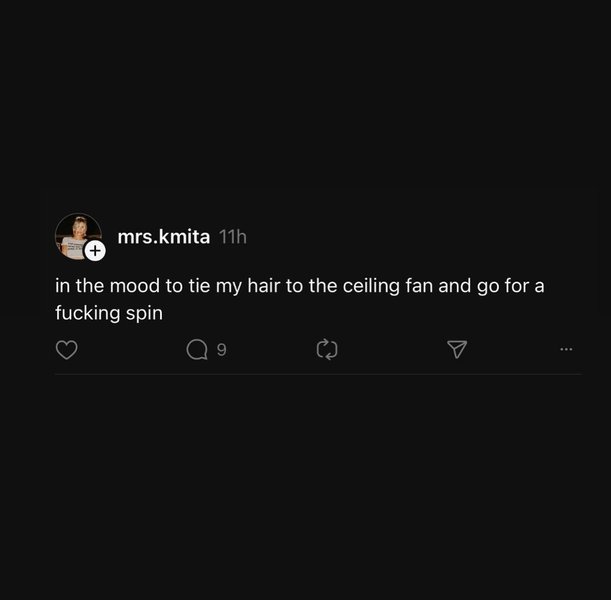Expand the post's overflow ellipsis menu
Image resolution: width=611 pixels, height=600 pixels.
pyautogui.click(x=566, y=349)
